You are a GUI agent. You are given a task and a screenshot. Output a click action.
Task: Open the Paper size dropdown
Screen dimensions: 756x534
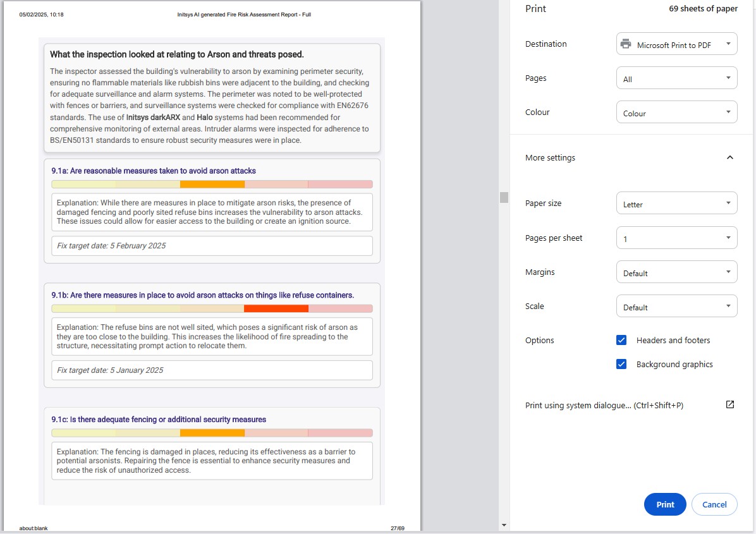(676, 203)
